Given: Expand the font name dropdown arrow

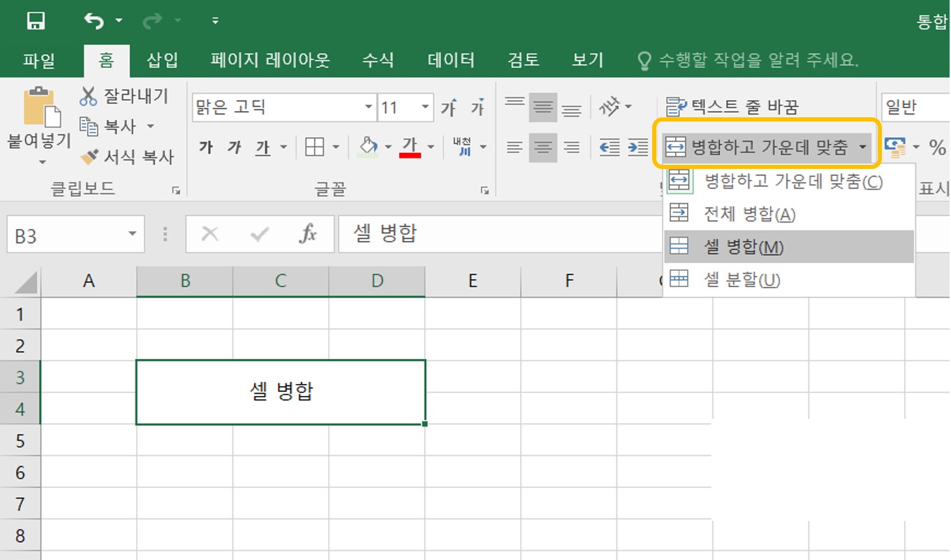Looking at the screenshot, I should click(369, 108).
